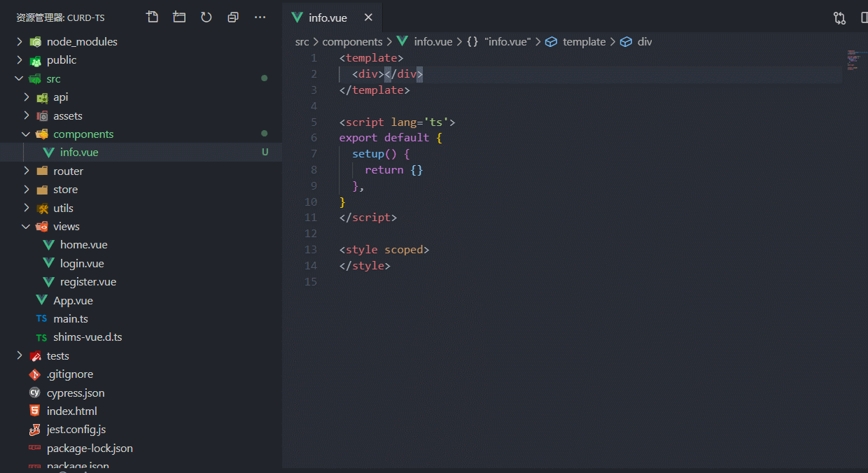Click template in the breadcrumb bar
The height and width of the screenshot is (473, 868).
click(x=584, y=42)
